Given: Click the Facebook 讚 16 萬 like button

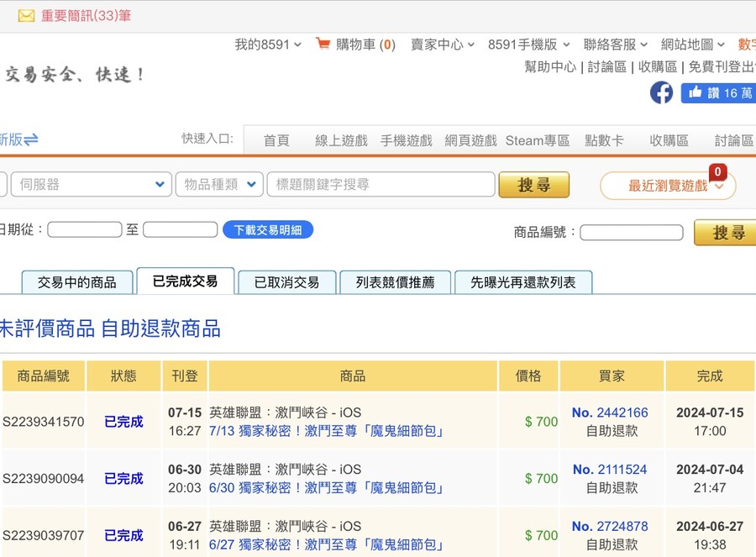Looking at the screenshot, I should 718,93.
